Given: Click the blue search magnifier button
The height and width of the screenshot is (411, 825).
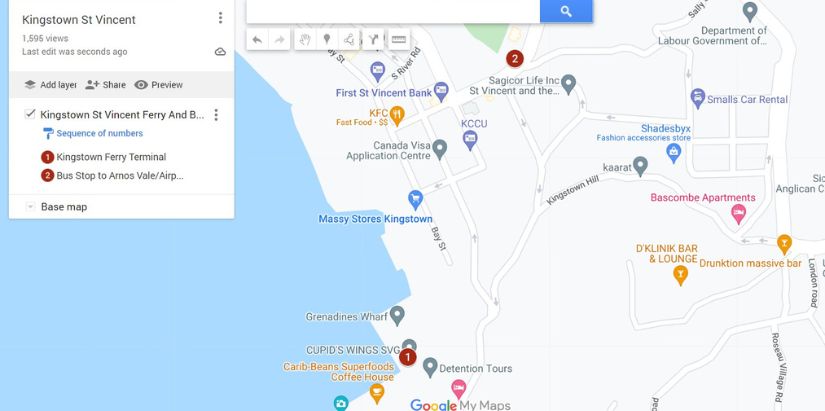Looking at the screenshot, I should tap(566, 11).
